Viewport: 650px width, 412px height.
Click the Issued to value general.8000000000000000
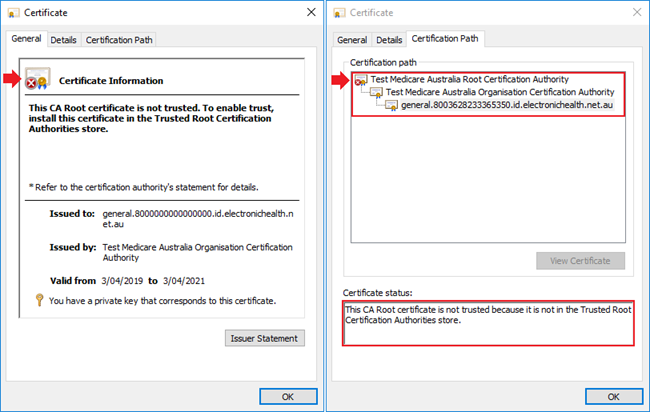point(198,219)
